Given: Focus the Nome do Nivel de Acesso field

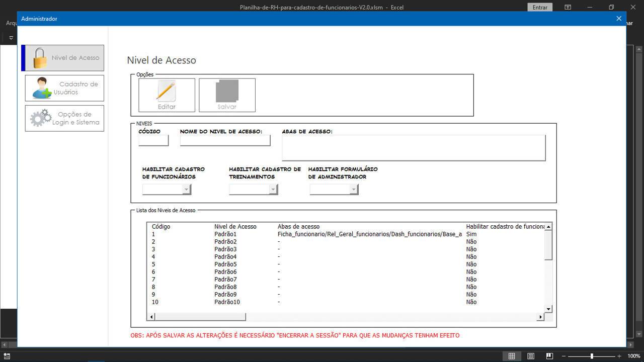Looking at the screenshot, I should pyautogui.click(x=225, y=141).
